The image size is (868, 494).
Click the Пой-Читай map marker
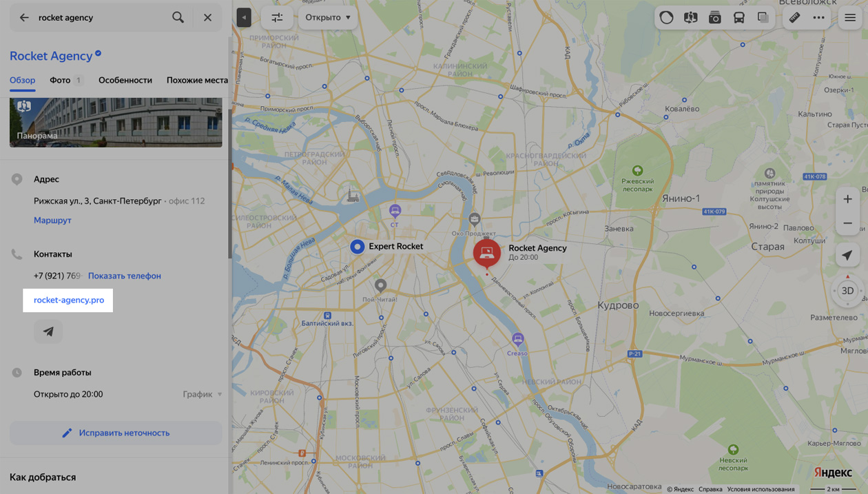(380, 285)
